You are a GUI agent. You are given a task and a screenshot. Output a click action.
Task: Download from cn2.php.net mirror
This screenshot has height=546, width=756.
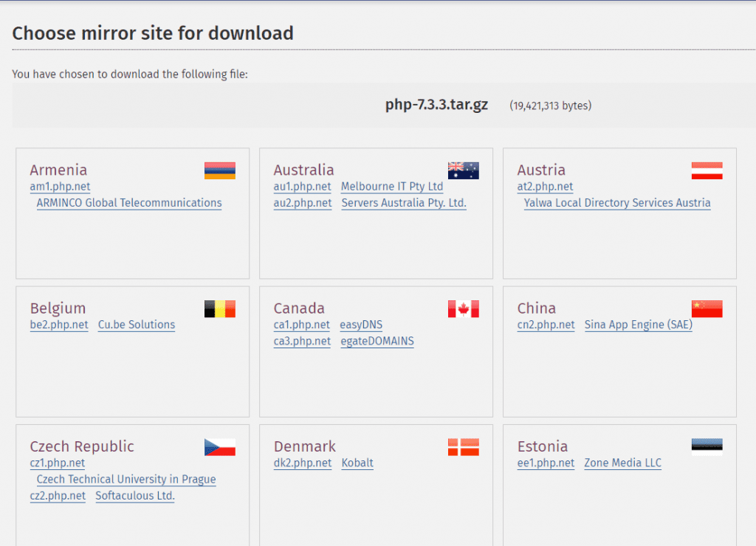546,325
